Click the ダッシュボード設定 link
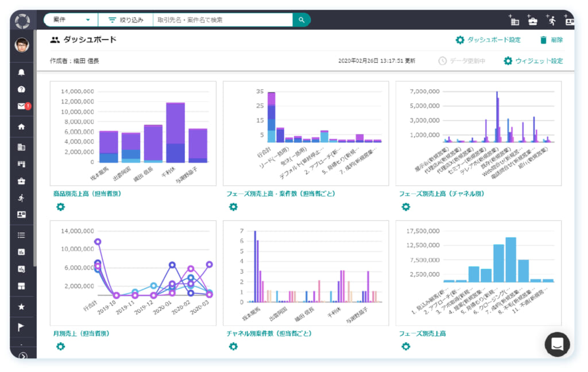This screenshot has height=372, width=588. [488, 40]
